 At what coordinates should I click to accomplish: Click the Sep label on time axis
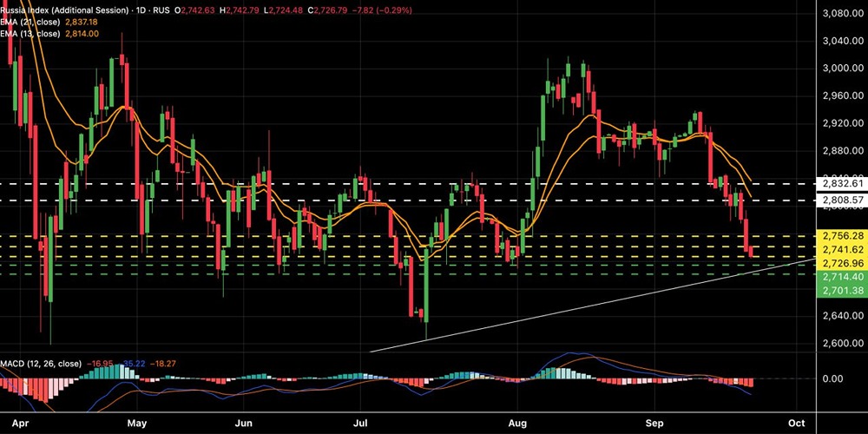654,423
